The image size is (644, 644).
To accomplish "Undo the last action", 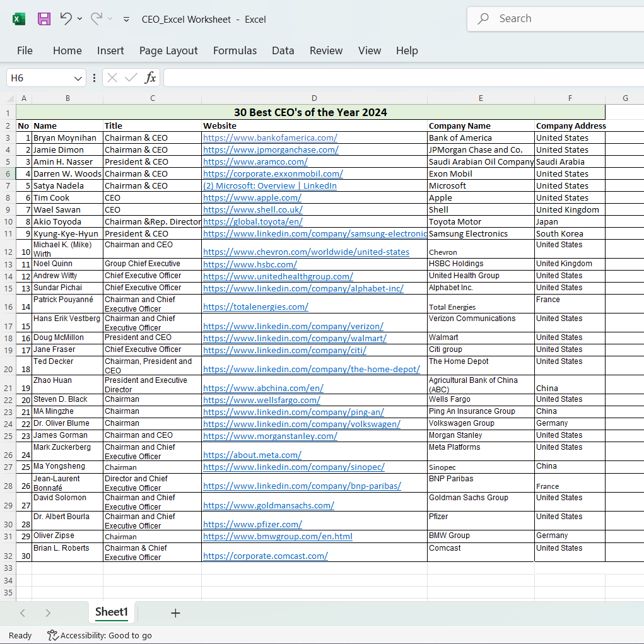I will 66,18.
